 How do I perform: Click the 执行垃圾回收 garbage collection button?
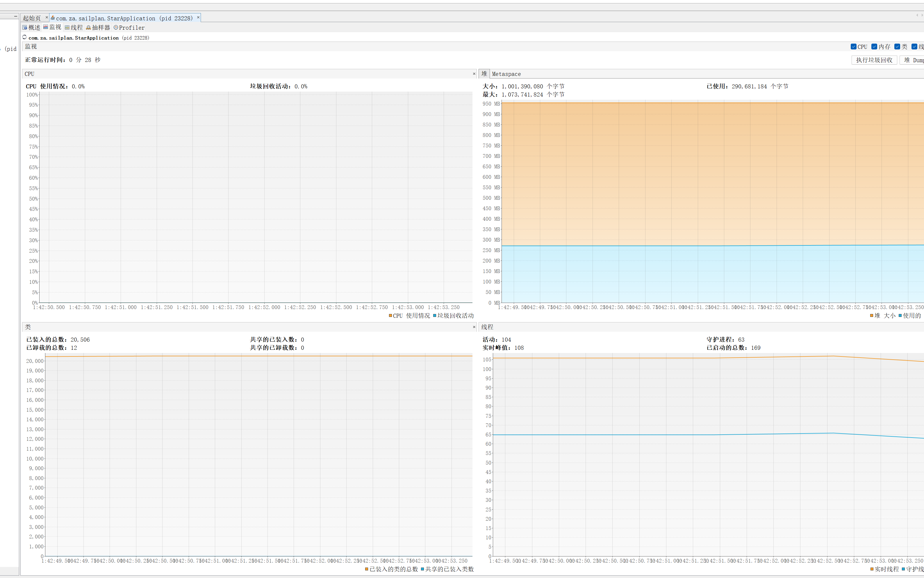point(874,60)
